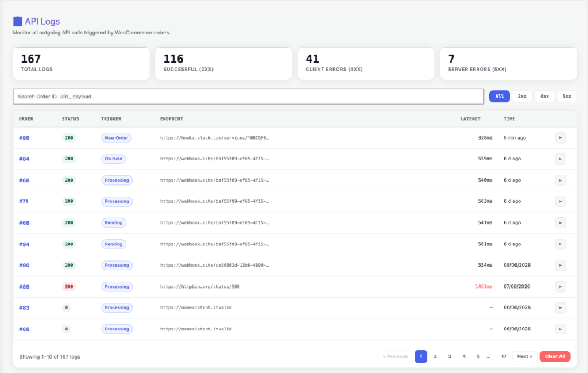Click the Status column header
Viewport: 588px width, 373px height.
[71, 118]
